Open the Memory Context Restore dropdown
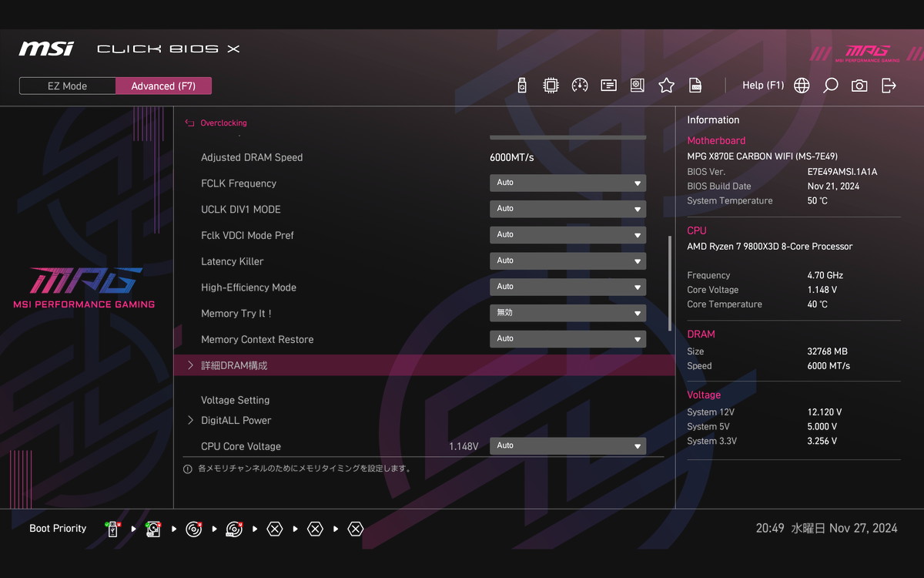 [567, 339]
